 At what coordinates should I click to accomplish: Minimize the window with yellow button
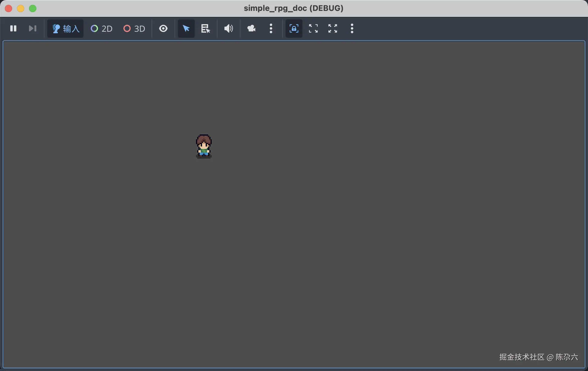[21, 8]
